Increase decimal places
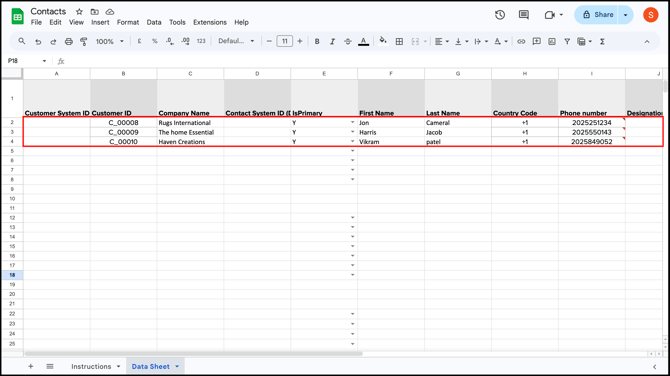This screenshot has height=376, width=670. click(x=185, y=41)
